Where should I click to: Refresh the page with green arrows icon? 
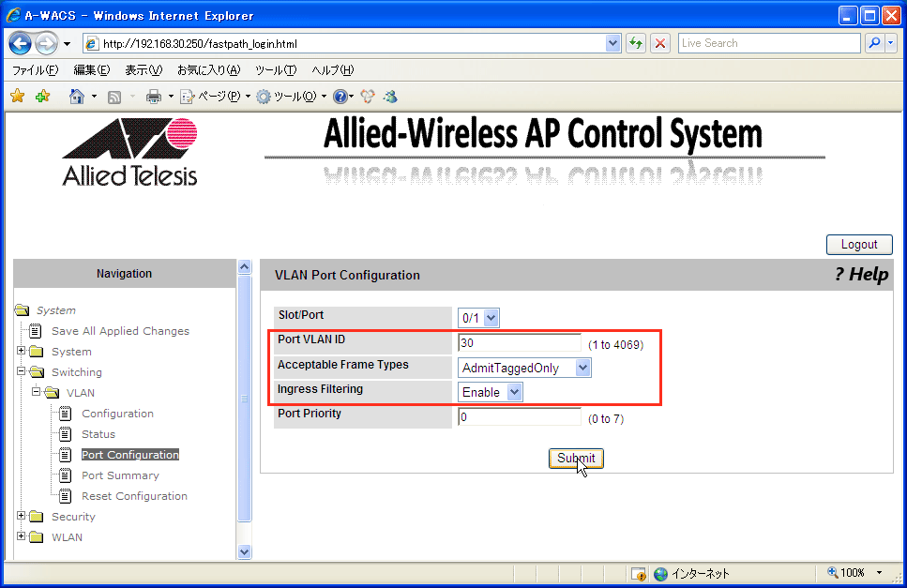[x=636, y=43]
